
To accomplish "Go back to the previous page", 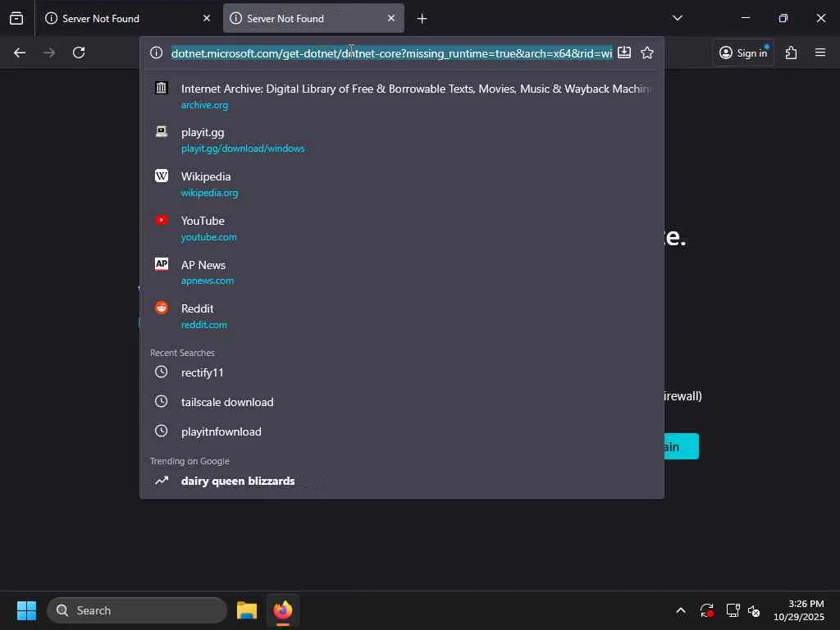I will (x=20, y=52).
